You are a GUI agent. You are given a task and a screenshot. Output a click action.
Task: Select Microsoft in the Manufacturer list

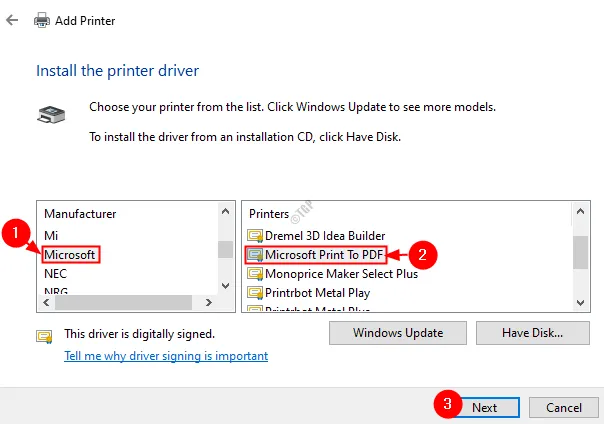click(70, 255)
